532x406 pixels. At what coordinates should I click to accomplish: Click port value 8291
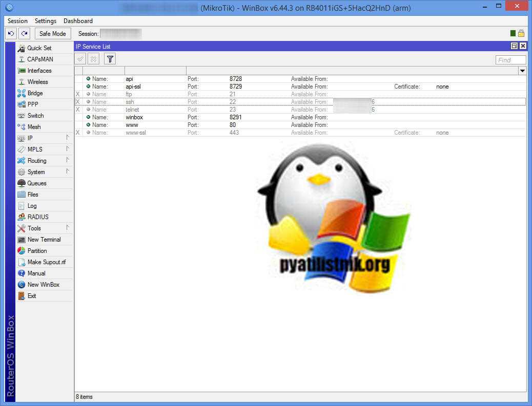point(235,117)
